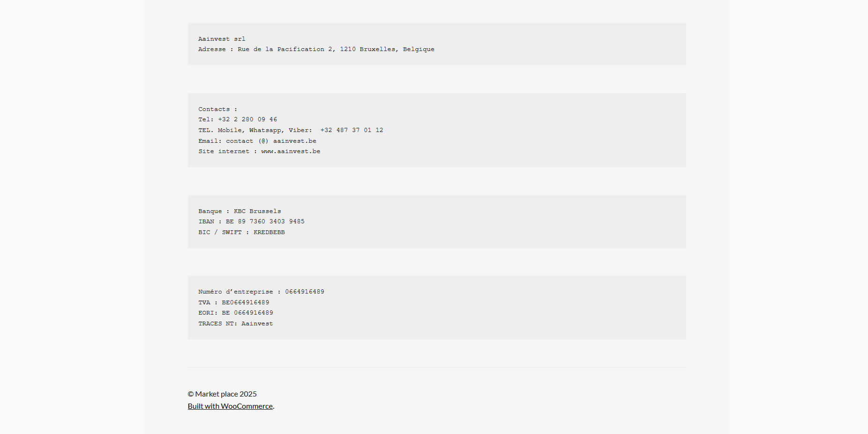Click the Contacts heading text
The height and width of the screenshot is (434, 868).
pos(214,109)
